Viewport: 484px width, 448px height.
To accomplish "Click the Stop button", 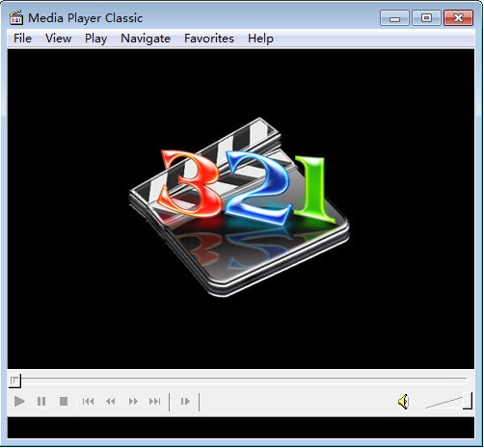I will pos(64,402).
